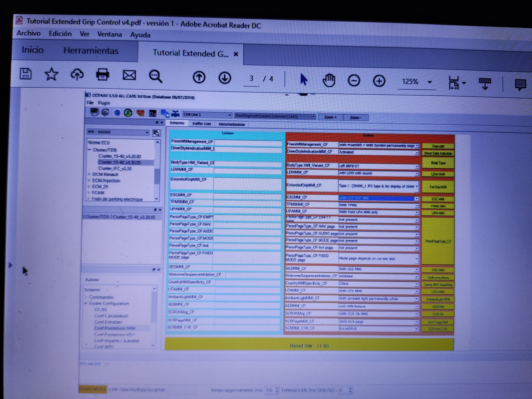Click the green circular refresh icon in DDT4All
The width and height of the screenshot is (532, 399).
(128, 113)
